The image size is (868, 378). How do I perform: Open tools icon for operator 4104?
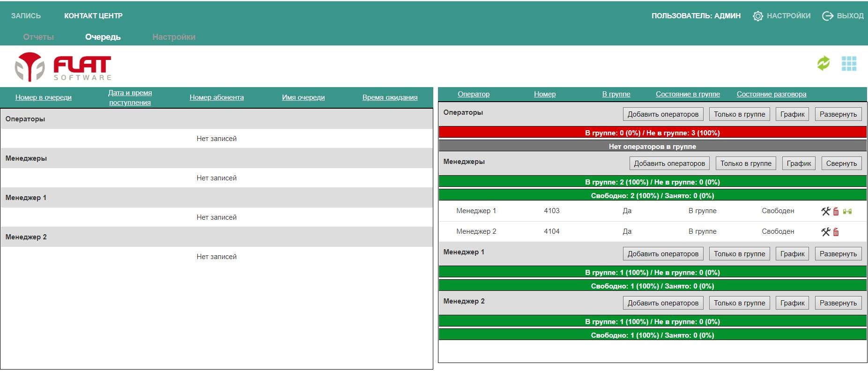825,232
